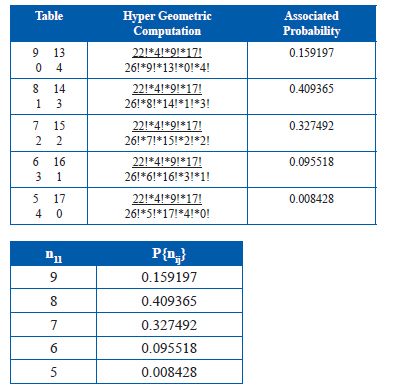The width and height of the screenshot is (408, 391).
Task: Select the 0.327492 cell in upper table
Action: pos(312,126)
